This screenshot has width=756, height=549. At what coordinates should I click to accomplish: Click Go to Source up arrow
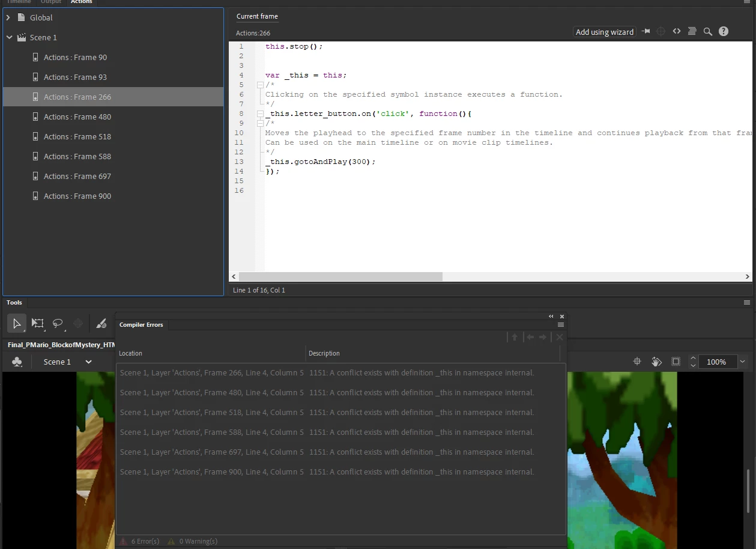(515, 338)
